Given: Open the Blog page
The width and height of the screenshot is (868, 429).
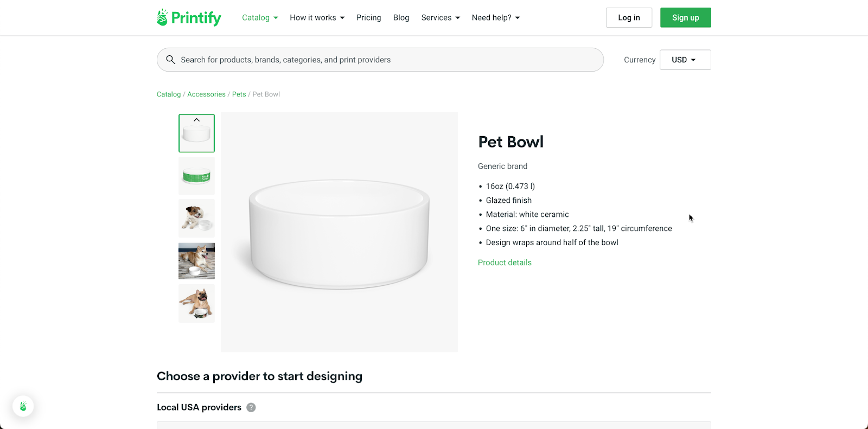Looking at the screenshot, I should (401, 17).
